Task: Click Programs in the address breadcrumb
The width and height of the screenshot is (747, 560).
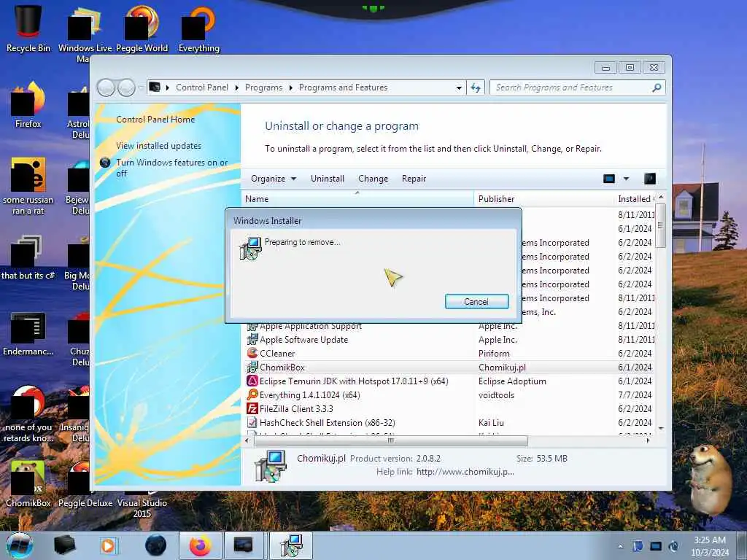Action: click(263, 87)
